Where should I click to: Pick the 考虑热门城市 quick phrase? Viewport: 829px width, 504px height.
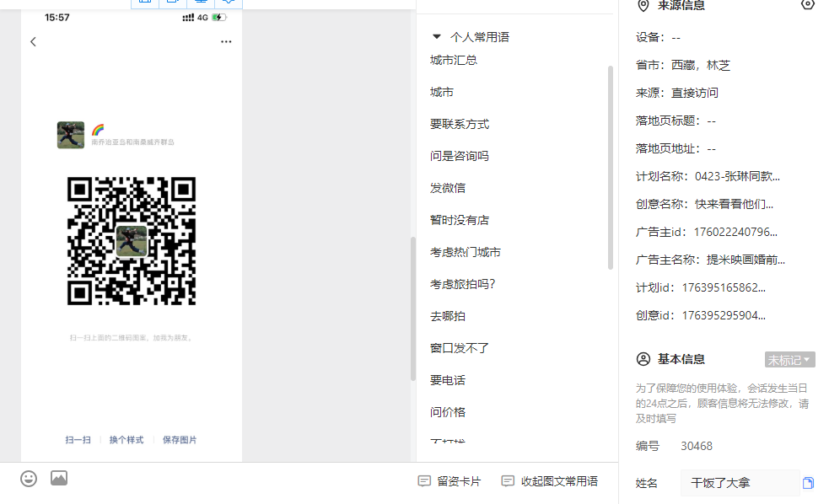coord(466,252)
